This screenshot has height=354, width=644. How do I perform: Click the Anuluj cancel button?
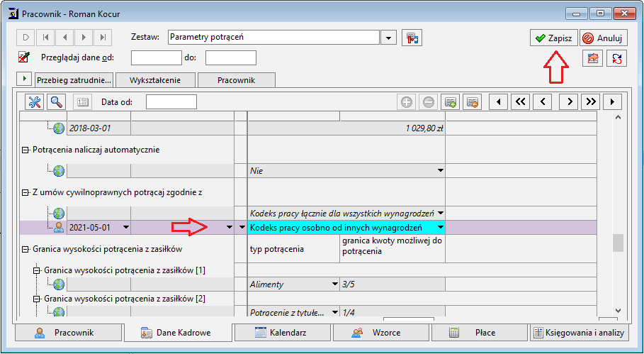point(604,38)
